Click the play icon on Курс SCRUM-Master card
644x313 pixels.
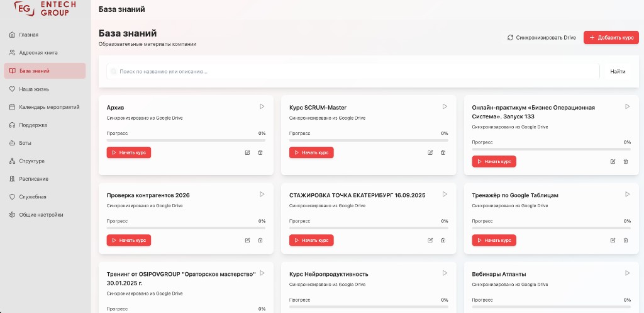pyautogui.click(x=445, y=106)
